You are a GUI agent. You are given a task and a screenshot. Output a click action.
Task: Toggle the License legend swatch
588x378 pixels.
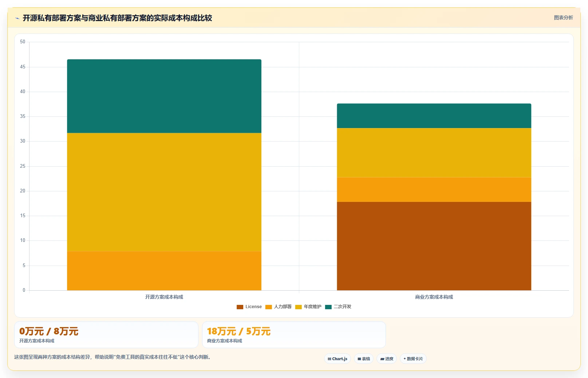pyautogui.click(x=240, y=307)
